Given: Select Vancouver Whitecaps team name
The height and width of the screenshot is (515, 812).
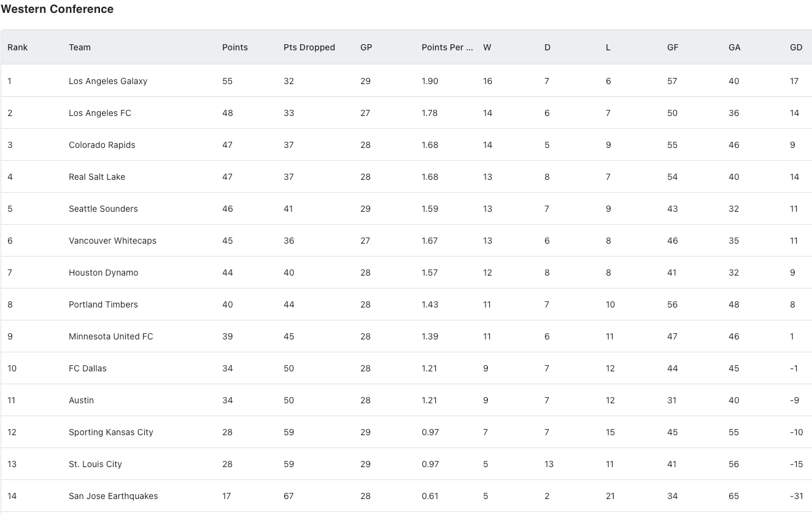Looking at the screenshot, I should click(x=112, y=241).
